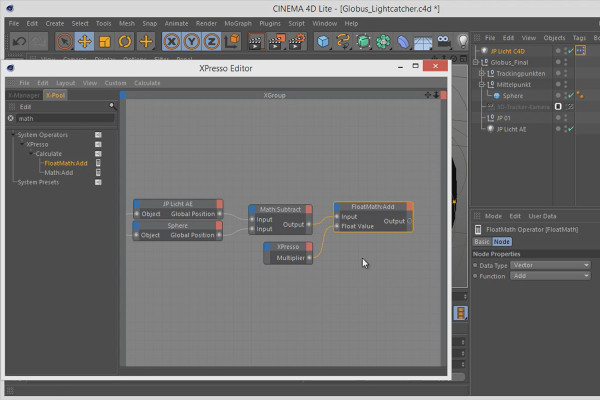The width and height of the screenshot is (600, 400).
Task: Toggle Y axis lock
Action: point(191,41)
